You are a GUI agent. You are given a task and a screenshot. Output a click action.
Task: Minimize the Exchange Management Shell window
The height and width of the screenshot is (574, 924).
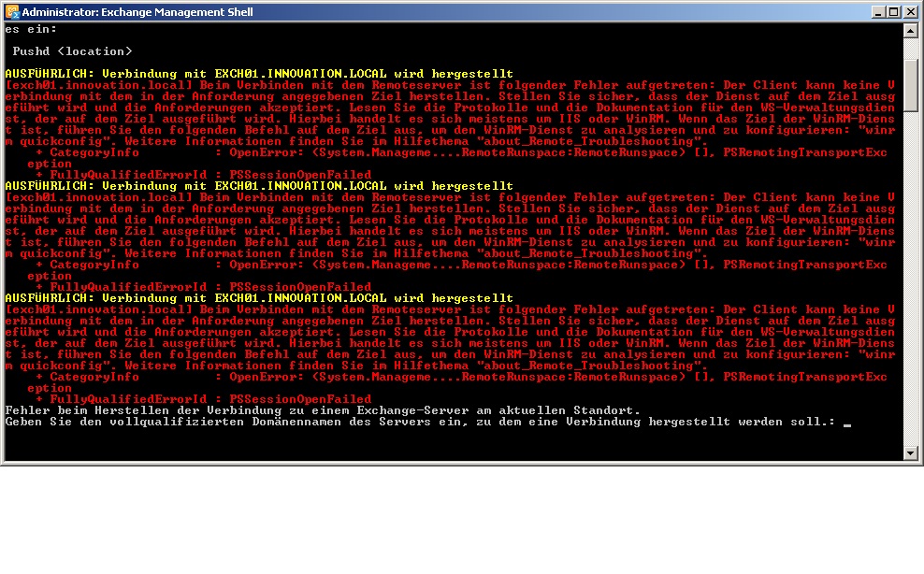pyautogui.click(x=878, y=12)
